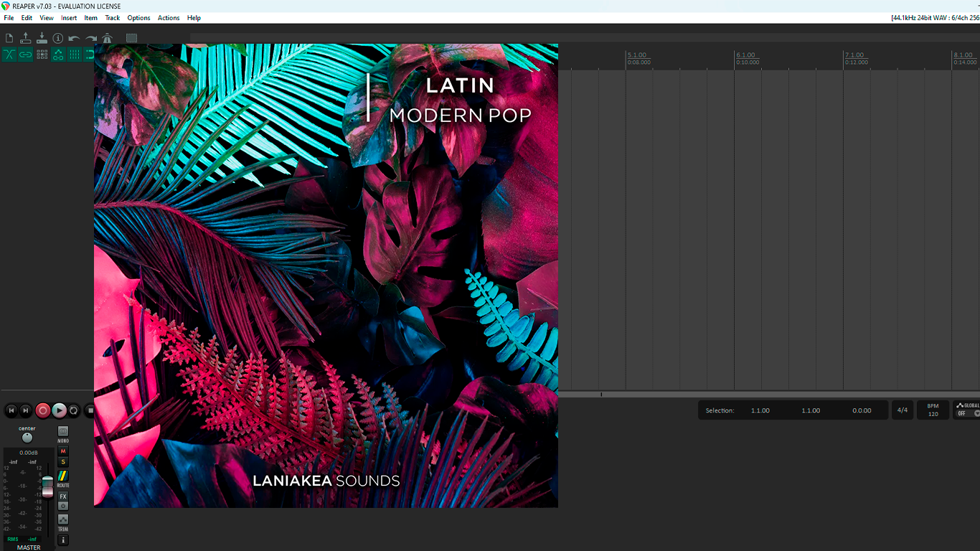Click the master pan knob labeled center
The width and height of the screenshot is (980, 551).
tap(27, 438)
